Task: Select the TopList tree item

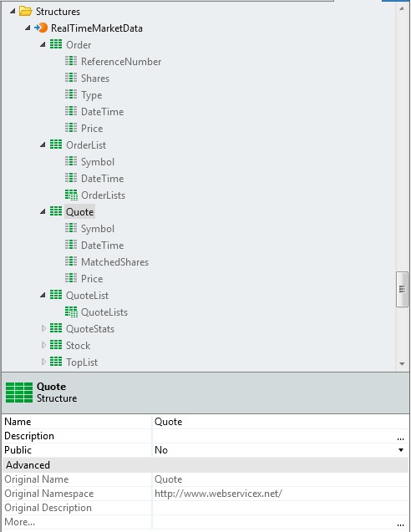Action: [x=82, y=362]
